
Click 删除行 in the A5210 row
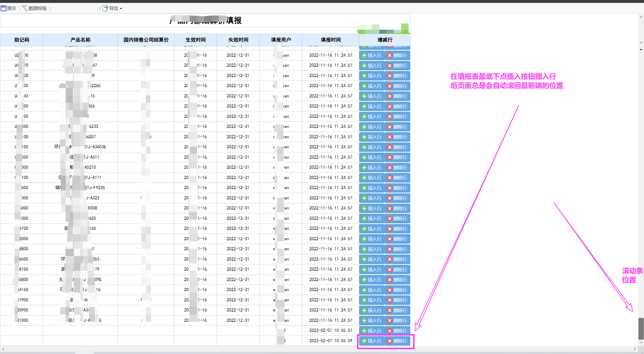pos(397,168)
